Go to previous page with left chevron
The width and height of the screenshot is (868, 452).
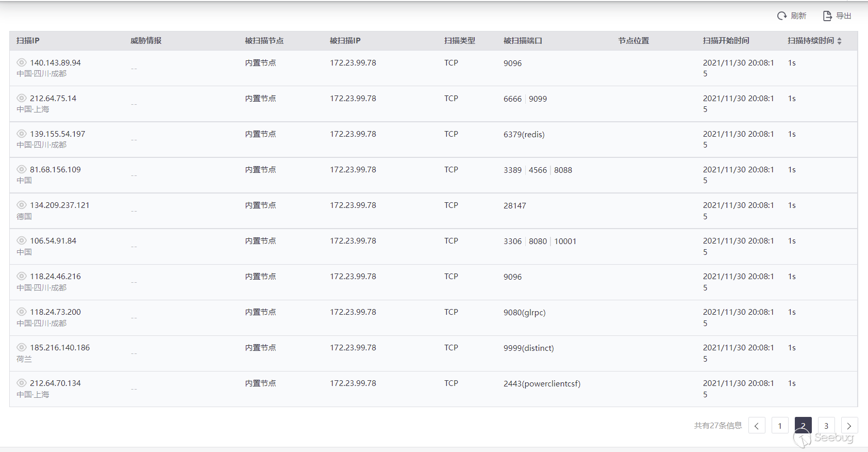point(757,426)
